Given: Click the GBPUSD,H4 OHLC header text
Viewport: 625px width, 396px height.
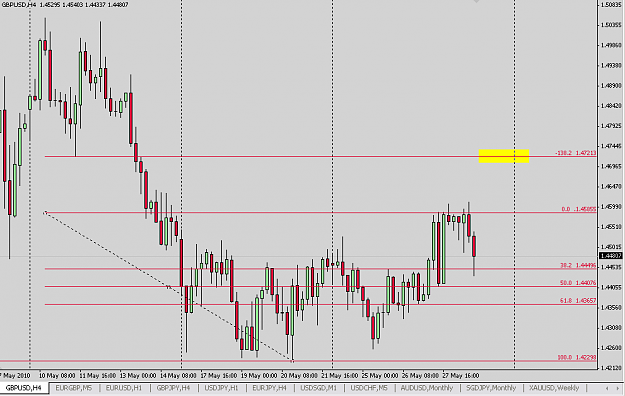Looking at the screenshot, I should click(65, 5).
